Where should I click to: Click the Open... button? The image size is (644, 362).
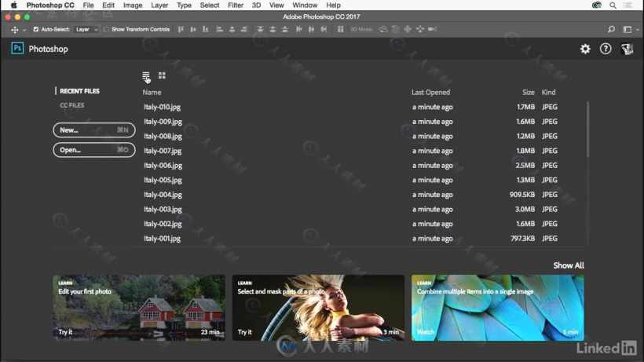click(x=94, y=150)
